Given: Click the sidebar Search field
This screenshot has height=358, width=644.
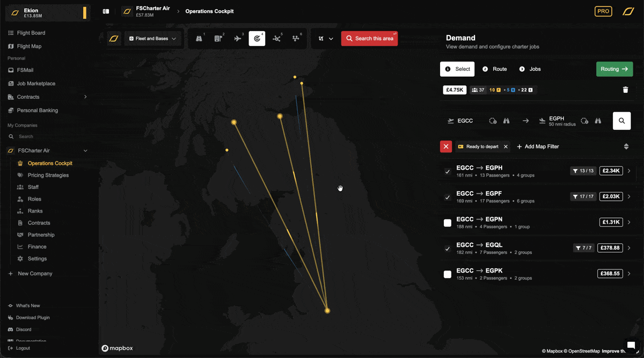Looking at the screenshot, I should 48,136.
